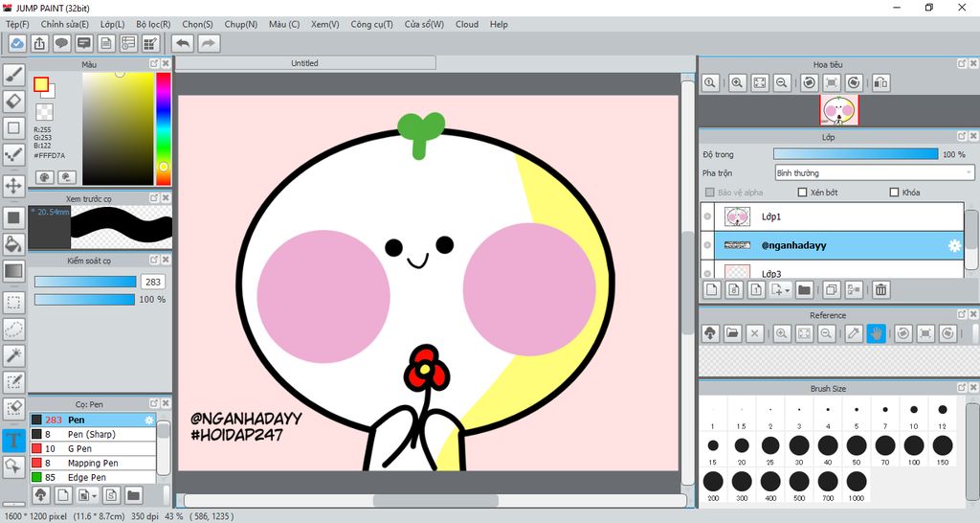The height and width of the screenshot is (523, 980).
Task: Select the Edge Pen brush
Action: point(93,477)
